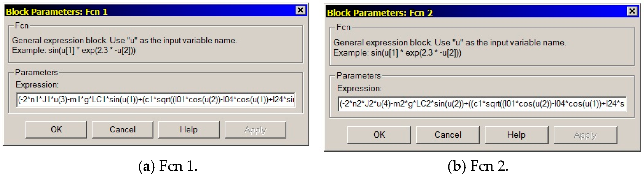
Task: Click the '(b) Fcn 2.' figure caption
Action: coord(478,166)
